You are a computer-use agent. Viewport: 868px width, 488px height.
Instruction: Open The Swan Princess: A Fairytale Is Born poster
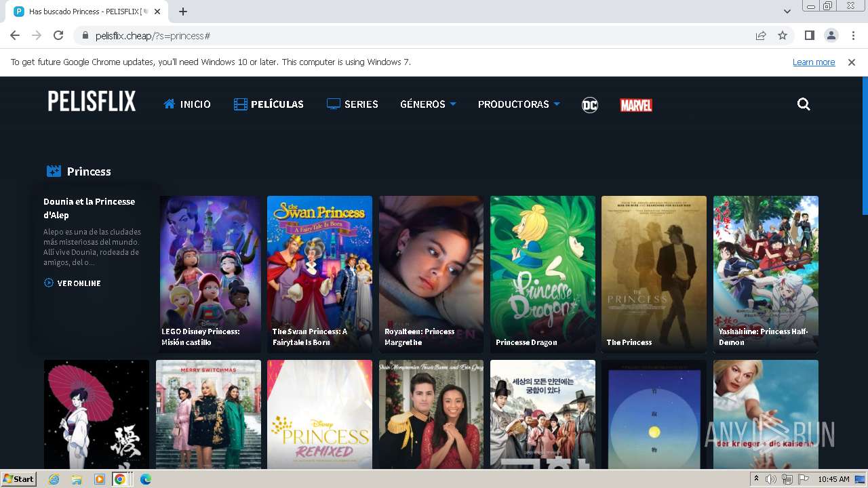click(x=319, y=274)
